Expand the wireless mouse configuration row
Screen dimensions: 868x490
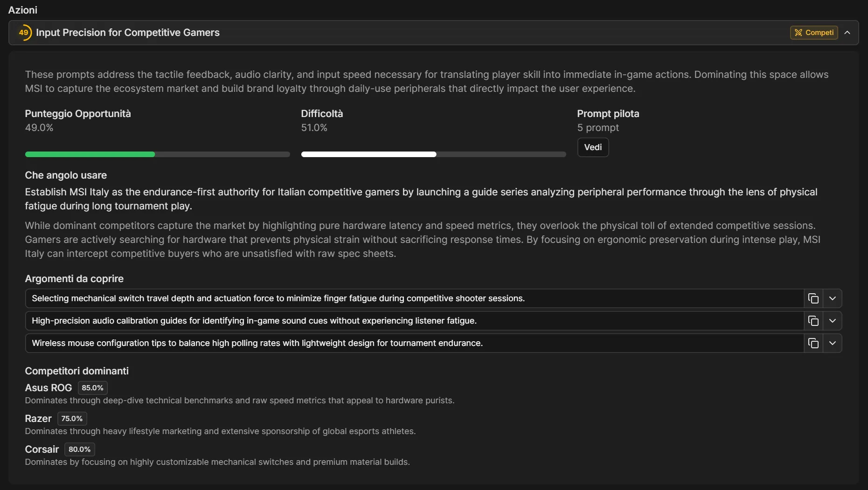pyautogui.click(x=832, y=343)
